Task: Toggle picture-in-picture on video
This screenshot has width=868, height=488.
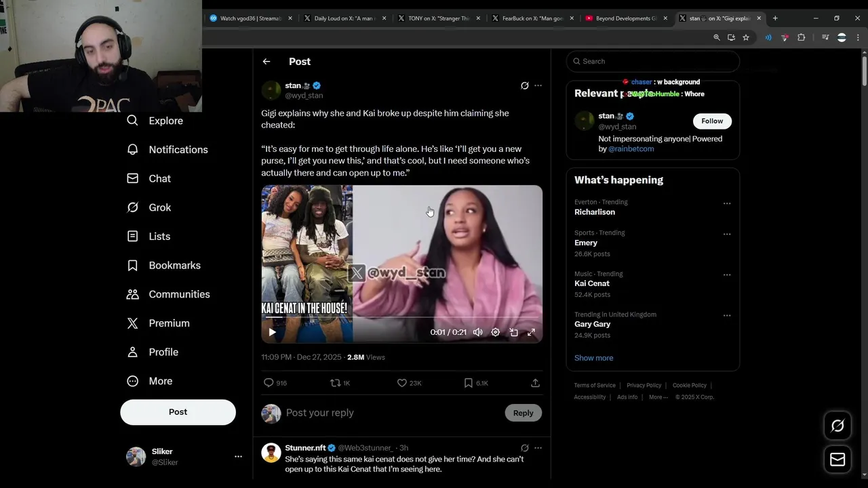Action: point(513,332)
